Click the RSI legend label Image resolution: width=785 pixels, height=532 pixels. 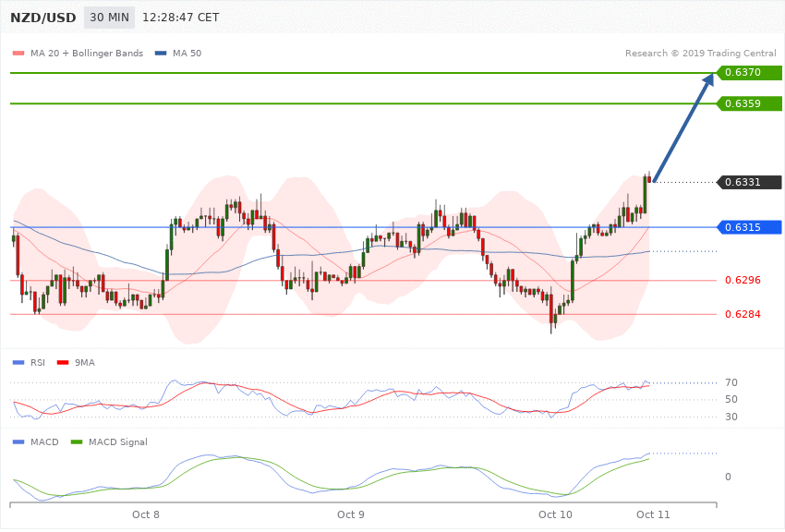point(38,362)
